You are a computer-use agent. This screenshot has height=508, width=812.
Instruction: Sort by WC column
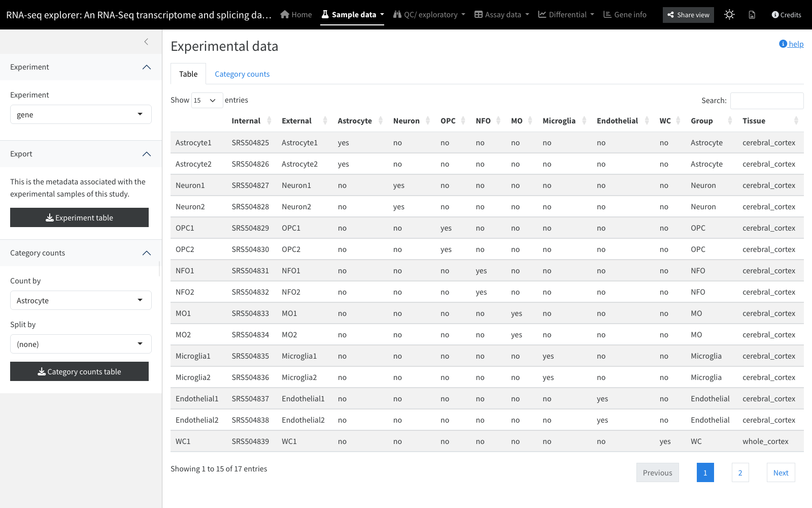[670, 121]
